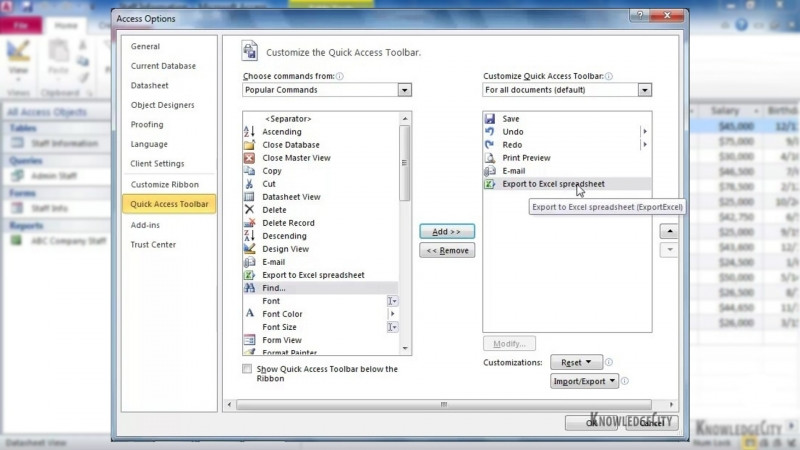Click horizontal scrollbar right arrow in dialog
Screen dimensions: 800x450
point(671,405)
